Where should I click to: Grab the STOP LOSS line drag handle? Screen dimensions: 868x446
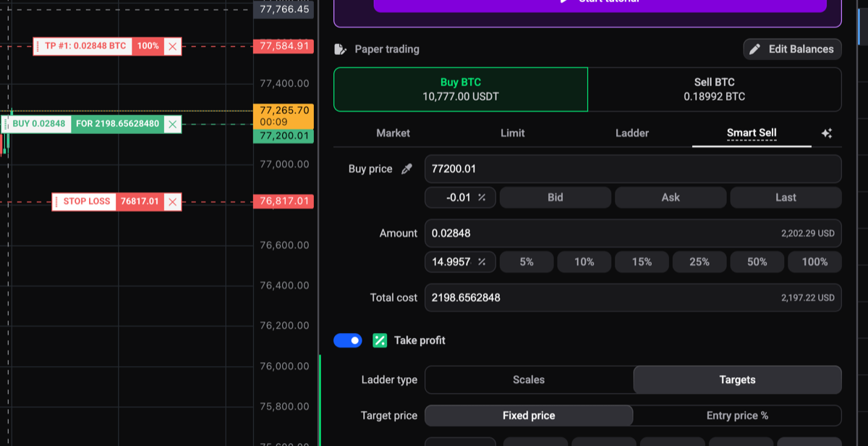(56, 201)
